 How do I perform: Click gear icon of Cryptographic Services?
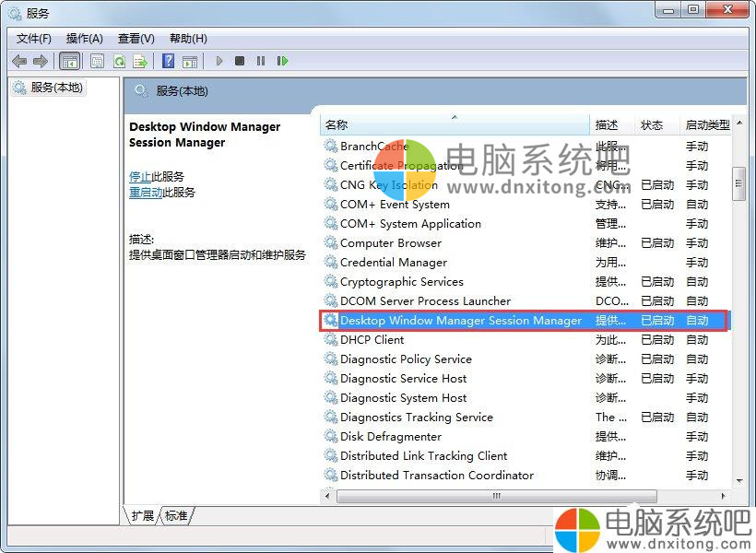(331, 281)
